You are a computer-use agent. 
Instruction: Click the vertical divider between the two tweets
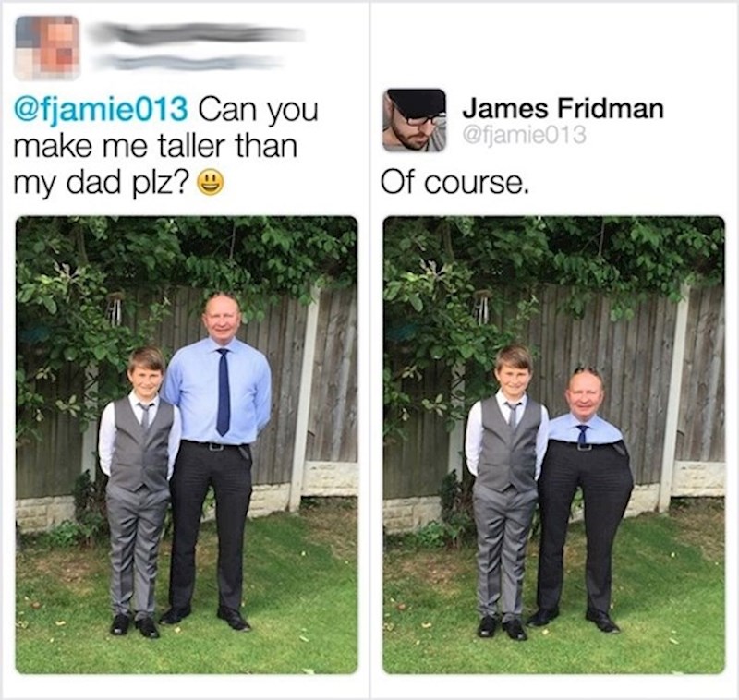(x=370, y=350)
